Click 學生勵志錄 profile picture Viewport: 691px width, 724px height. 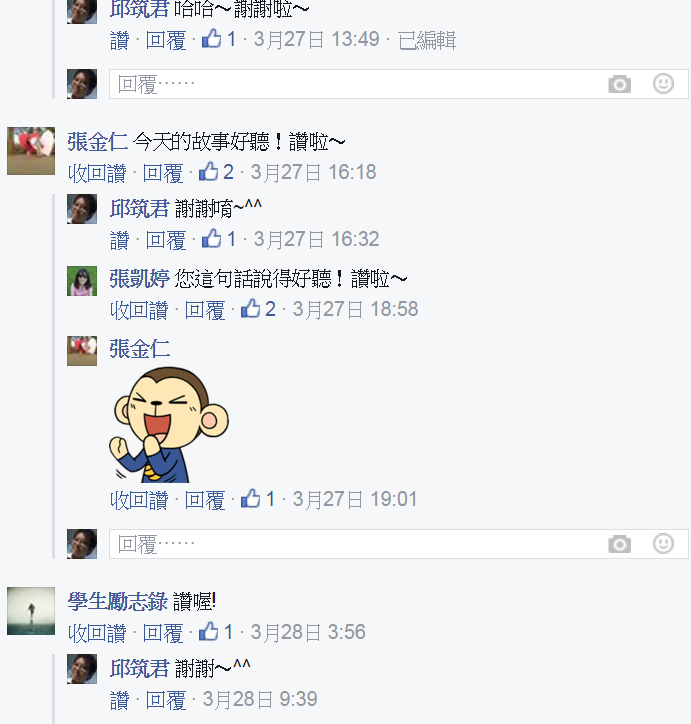click(x=31, y=611)
